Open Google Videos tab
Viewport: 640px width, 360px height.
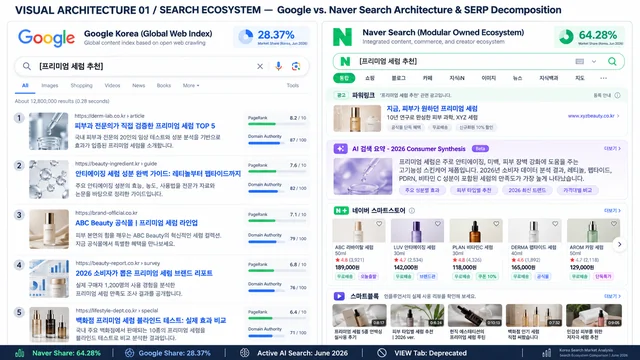112,86
